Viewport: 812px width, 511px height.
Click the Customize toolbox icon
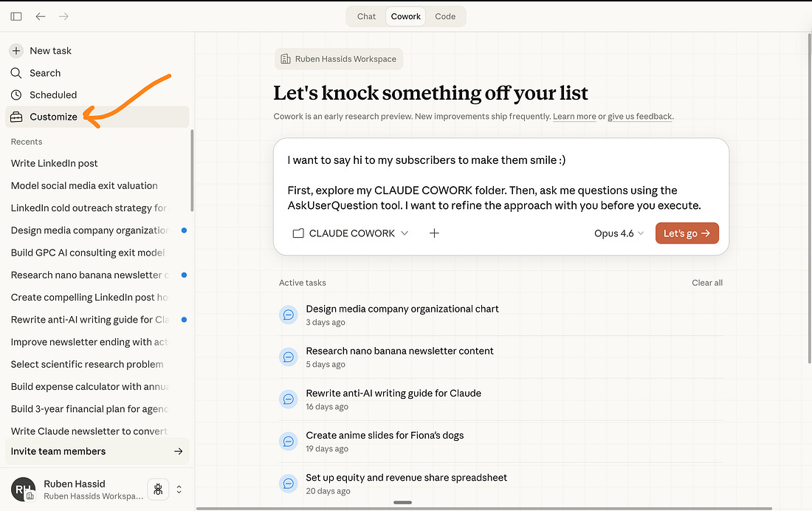click(x=16, y=117)
